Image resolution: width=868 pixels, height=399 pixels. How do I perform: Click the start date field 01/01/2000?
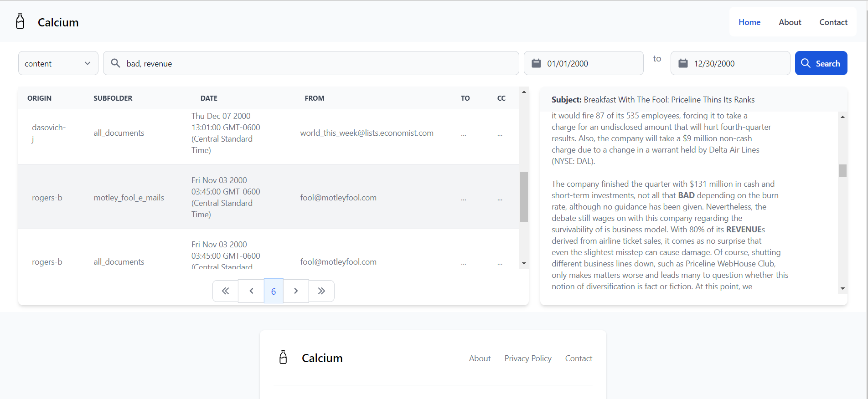click(584, 63)
